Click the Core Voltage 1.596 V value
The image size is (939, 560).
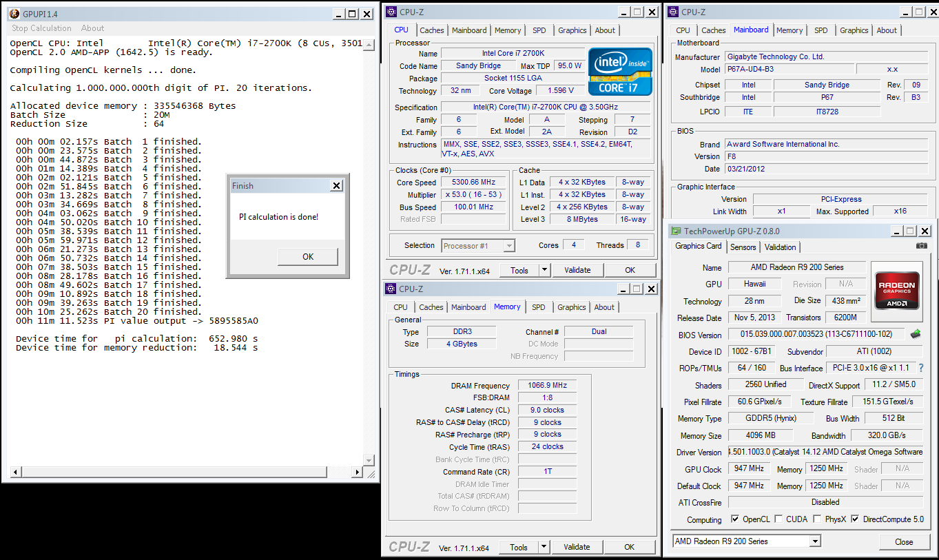(560, 91)
